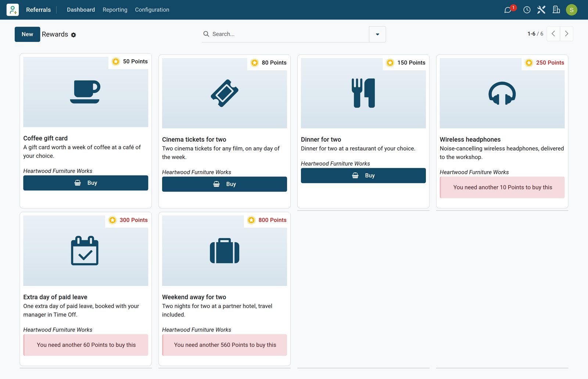Open the Reporting menu
This screenshot has width=588, height=379.
pos(115,10)
